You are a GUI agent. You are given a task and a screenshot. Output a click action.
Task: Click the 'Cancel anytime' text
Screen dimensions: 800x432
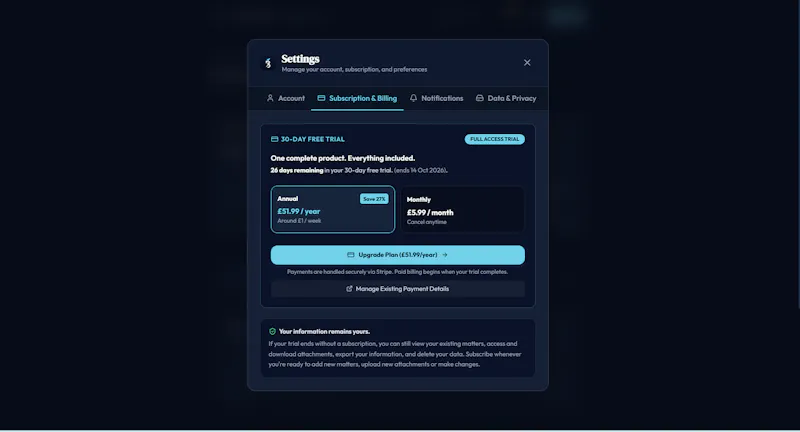coord(427,222)
